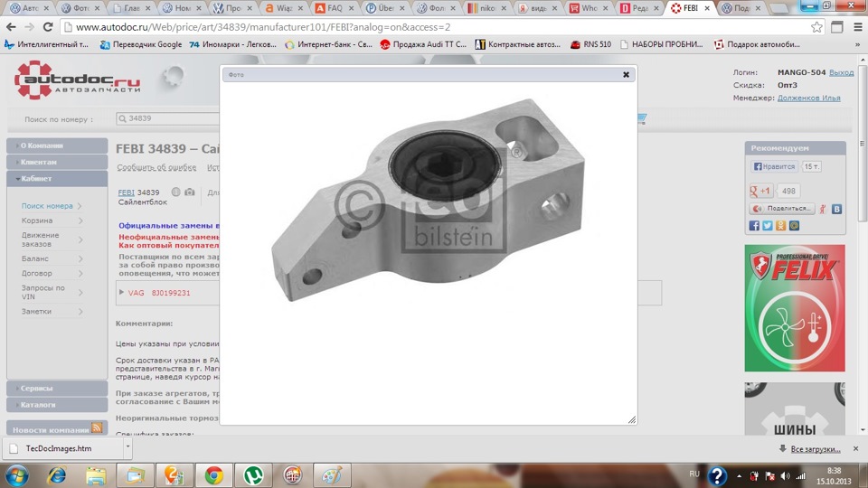The image size is (868, 488).
Task: Expand the VAG 8J0199231 row triangle
Action: click(121, 292)
